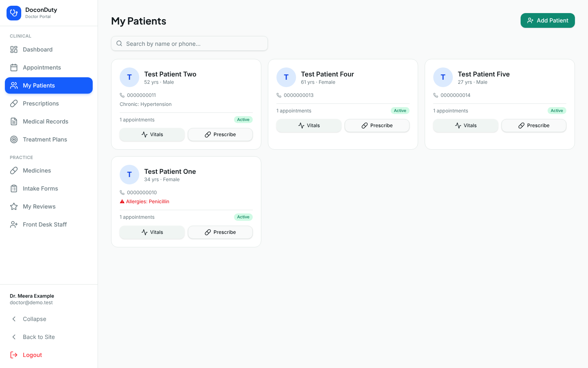Image resolution: width=588 pixels, height=368 pixels.
Task: Click Test Patient One's avatar circle
Action: point(129,175)
